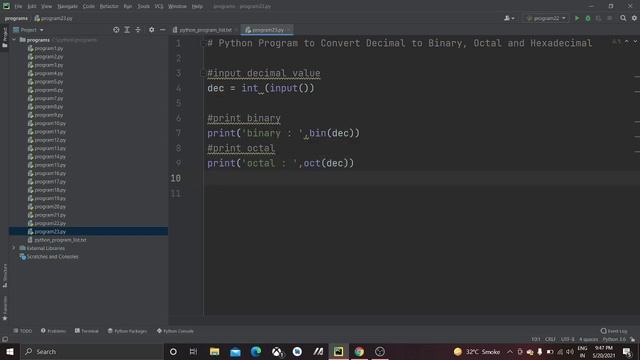The width and height of the screenshot is (640, 360).
Task: Open Task View on taskbar
Action: [x=193, y=351]
